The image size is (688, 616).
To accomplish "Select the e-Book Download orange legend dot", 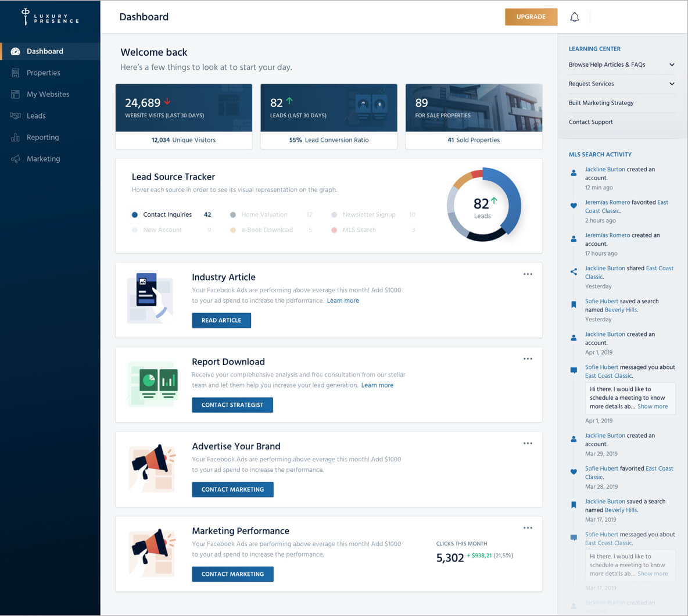I will [x=233, y=230].
